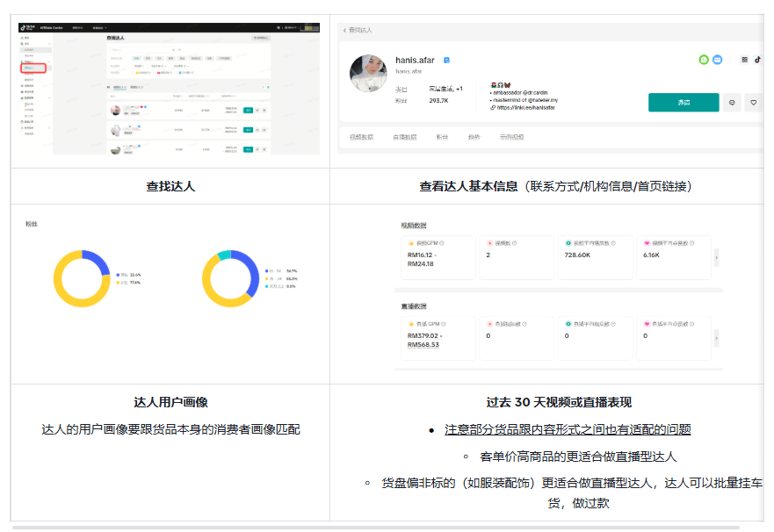Toggle the heart favorite icon for hanis.afar

click(x=752, y=102)
